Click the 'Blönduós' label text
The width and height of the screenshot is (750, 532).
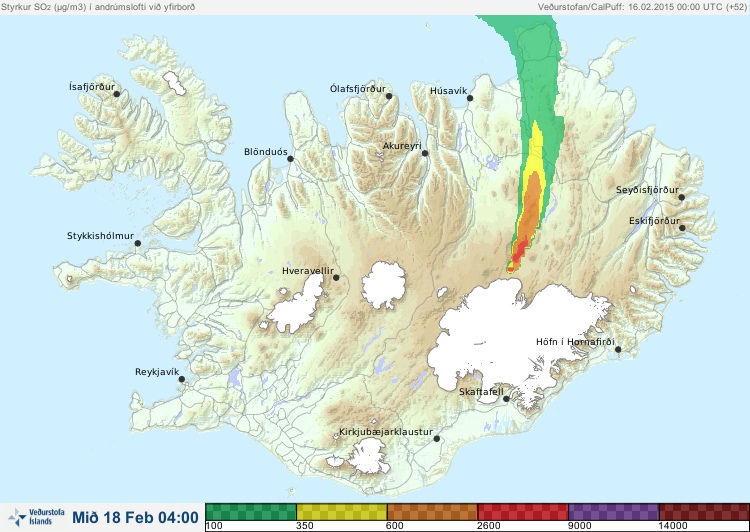pos(265,152)
